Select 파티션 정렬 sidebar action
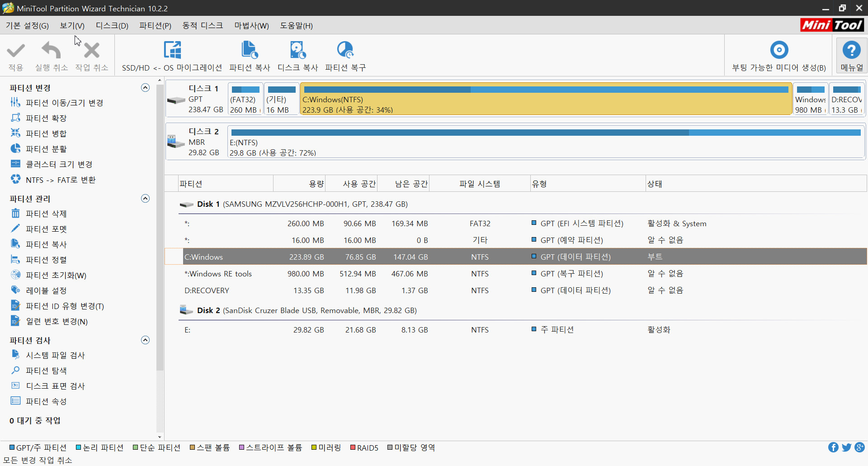This screenshot has width=868, height=466. click(x=39, y=260)
